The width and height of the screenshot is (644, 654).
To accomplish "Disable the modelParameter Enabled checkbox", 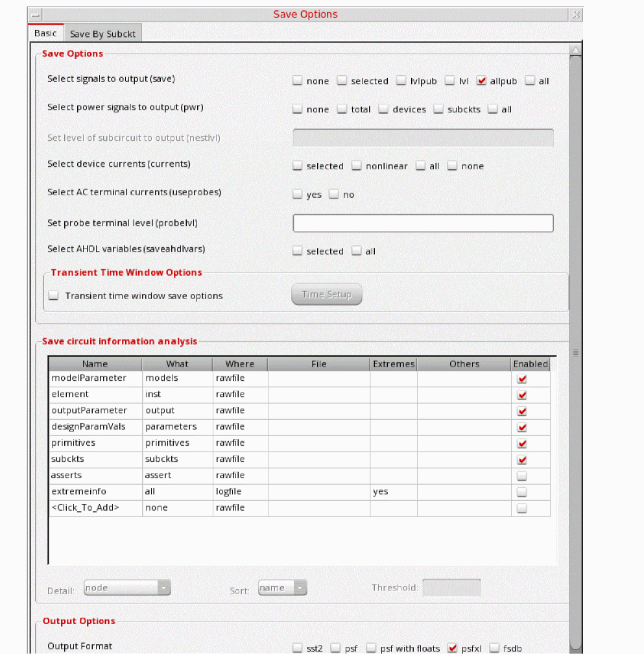I will click(x=522, y=379).
